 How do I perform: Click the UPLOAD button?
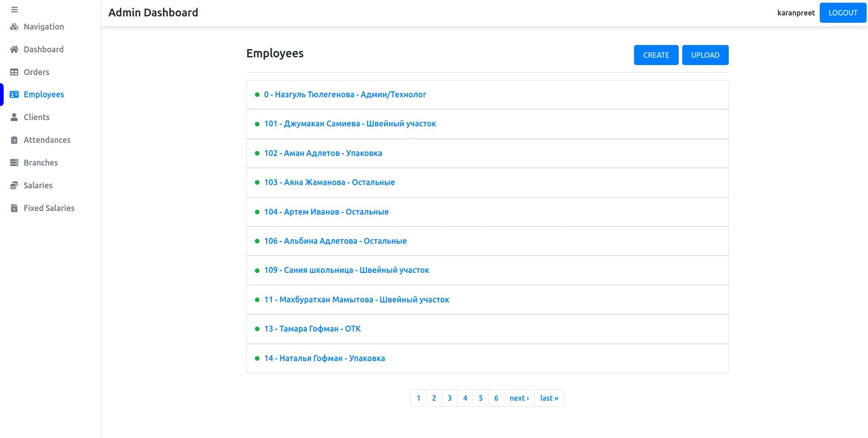(705, 55)
